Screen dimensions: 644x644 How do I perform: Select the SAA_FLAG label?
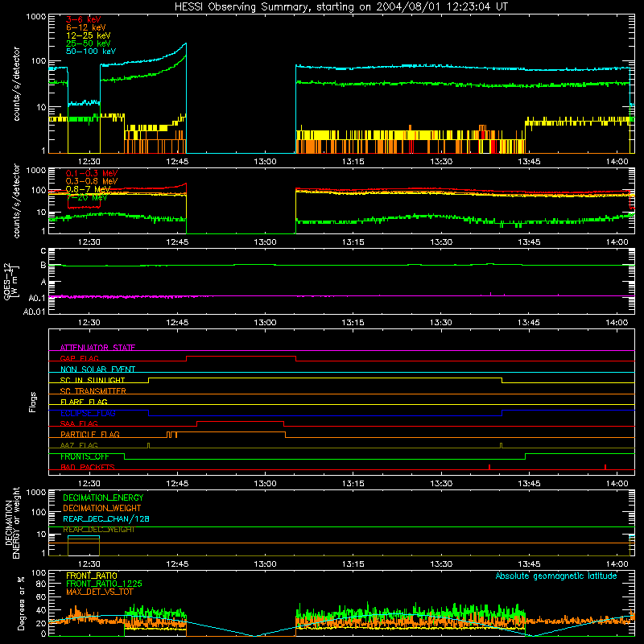[x=79, y=423]
